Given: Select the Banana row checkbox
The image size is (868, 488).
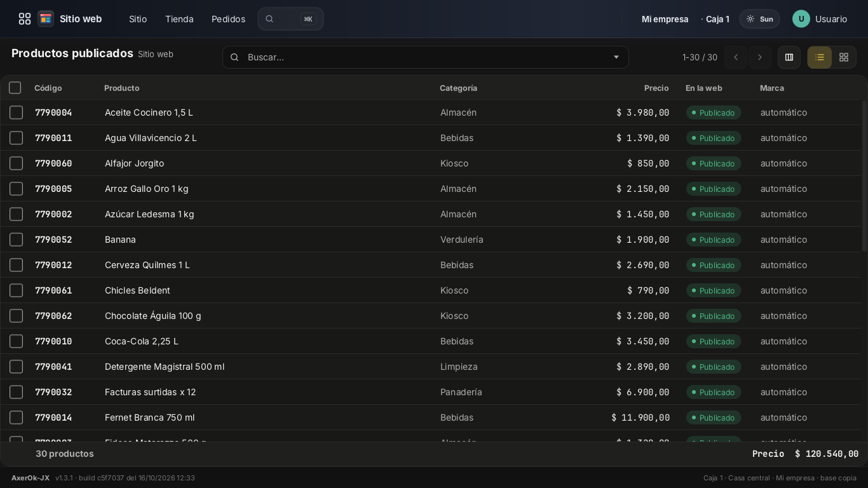Looking at the screenshot, I should 17,240.
